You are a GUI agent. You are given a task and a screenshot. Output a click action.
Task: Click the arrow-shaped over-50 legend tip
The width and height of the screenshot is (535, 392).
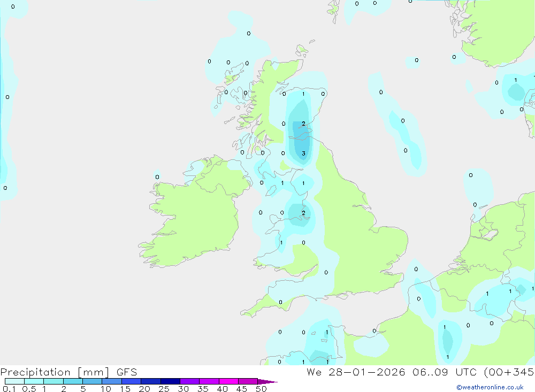click(267, 381)
